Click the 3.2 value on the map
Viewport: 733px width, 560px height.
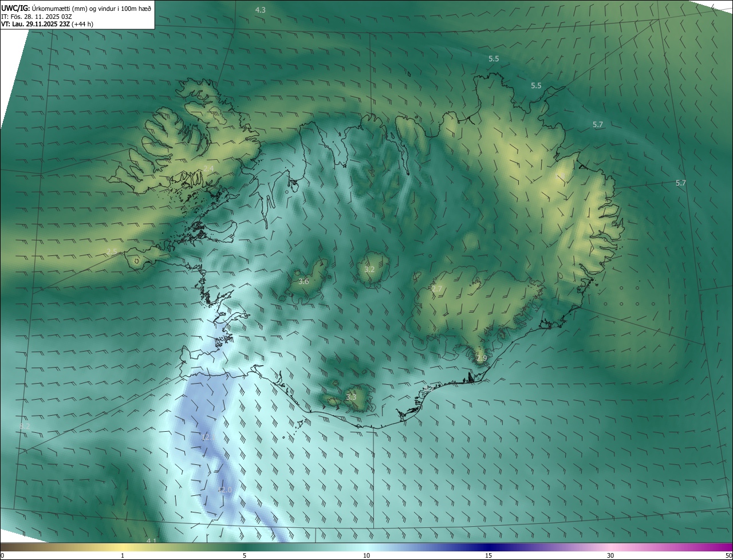(370, 269)
